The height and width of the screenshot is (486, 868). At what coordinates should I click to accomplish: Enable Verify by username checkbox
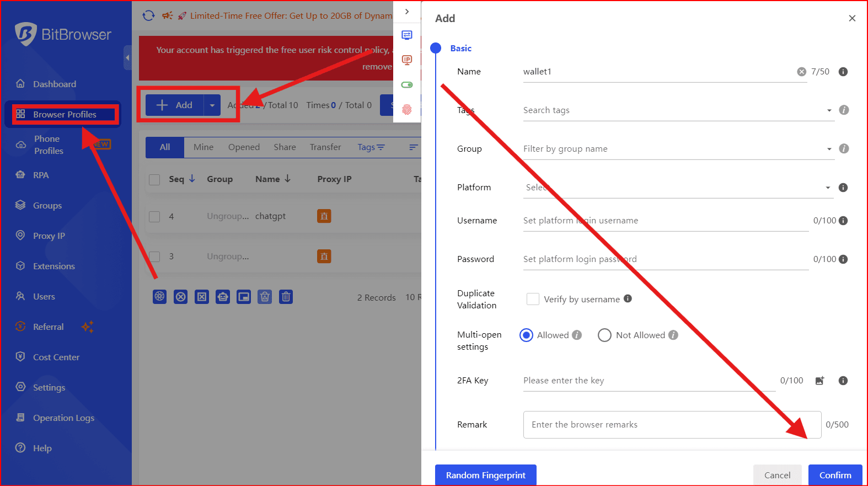tap(533, 299)
